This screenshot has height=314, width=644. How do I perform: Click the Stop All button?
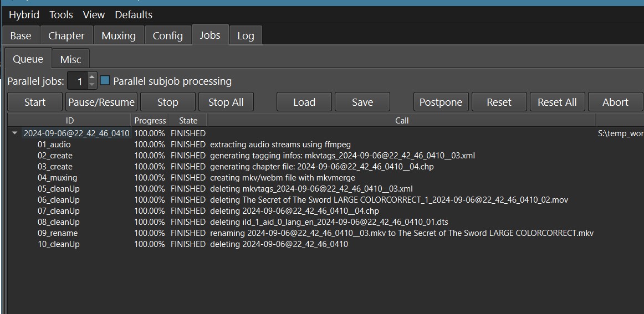tap(226, 102)
